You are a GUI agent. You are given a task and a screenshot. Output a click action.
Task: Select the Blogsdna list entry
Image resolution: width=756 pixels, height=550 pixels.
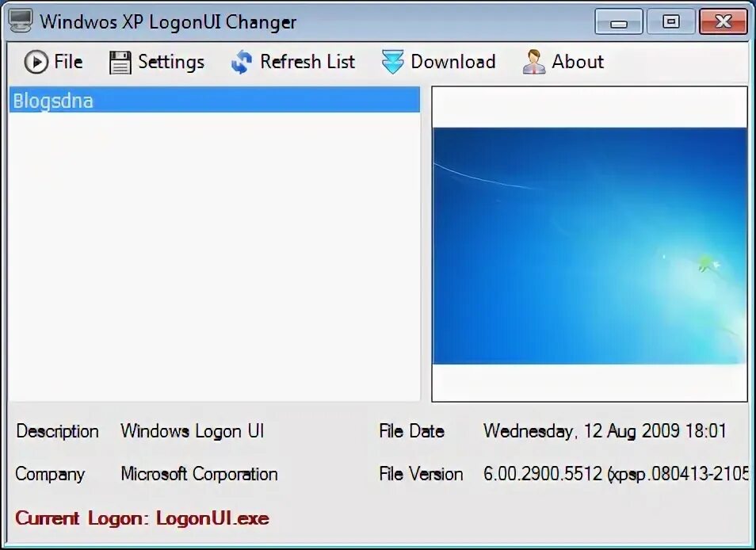(x=215, y=101)
